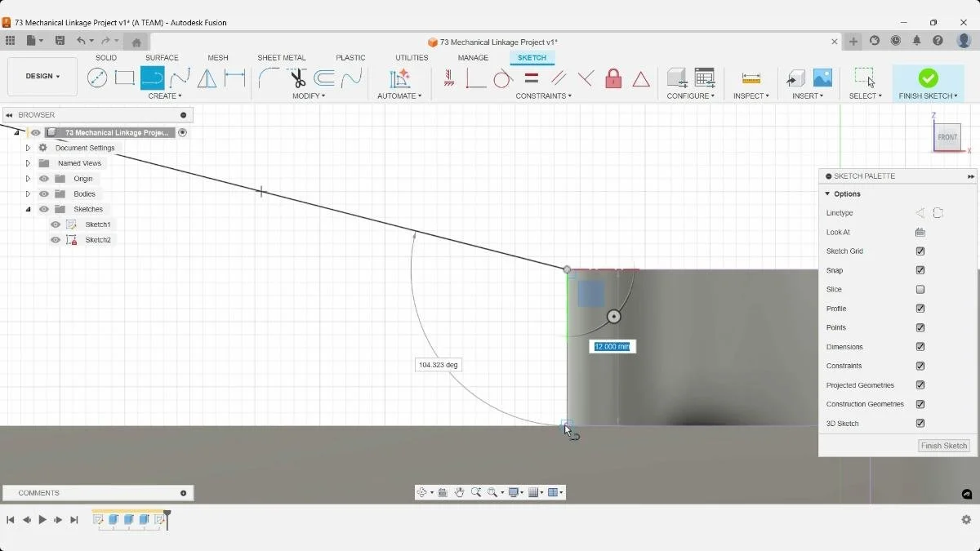980x551 pixels.
Task: Switch to the SOLID tab
Action: 106,58
